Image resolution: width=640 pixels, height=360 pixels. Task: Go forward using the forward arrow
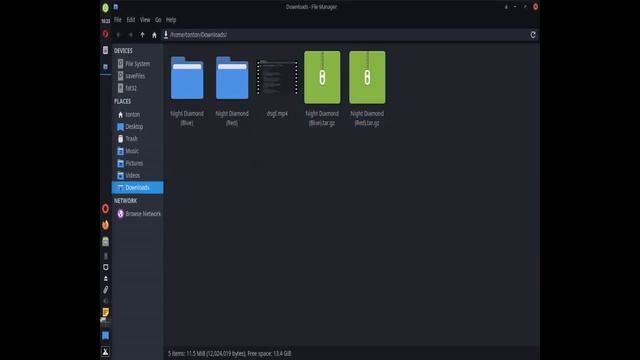tap(131, 35)
